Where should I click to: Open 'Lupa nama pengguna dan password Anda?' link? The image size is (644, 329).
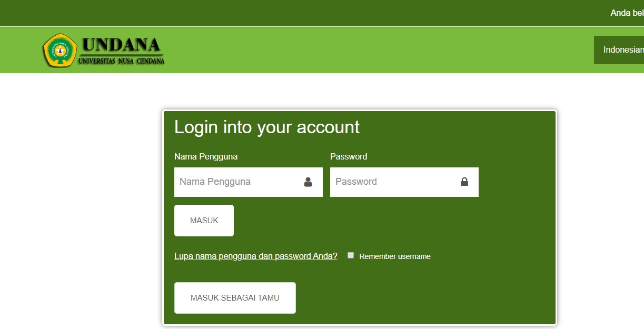256,256
